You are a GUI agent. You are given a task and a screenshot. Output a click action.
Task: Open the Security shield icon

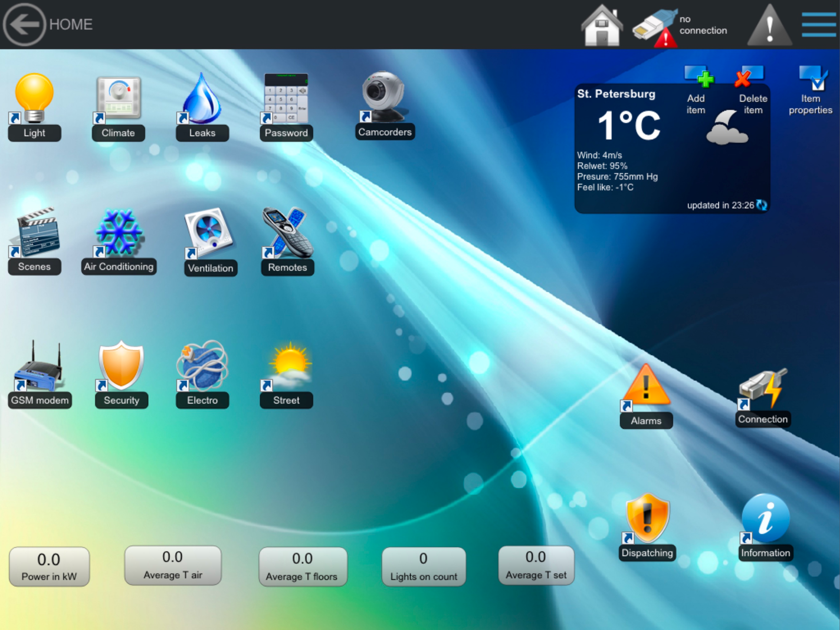point(121,365)
